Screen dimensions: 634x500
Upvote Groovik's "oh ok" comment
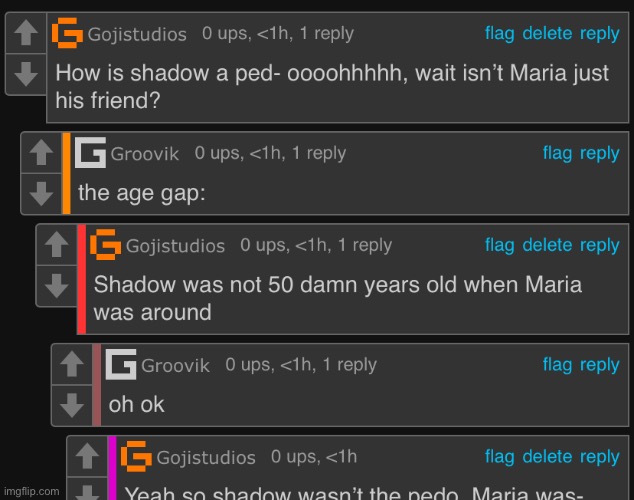72,364
